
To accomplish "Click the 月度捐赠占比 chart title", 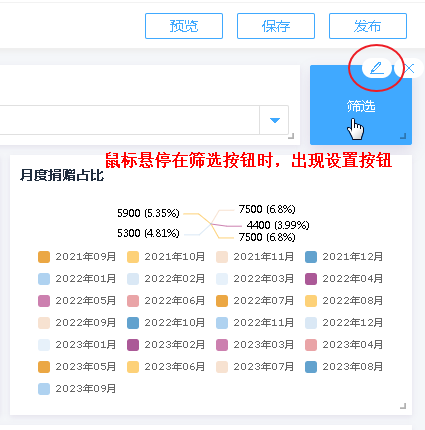I will click(62, 175).
